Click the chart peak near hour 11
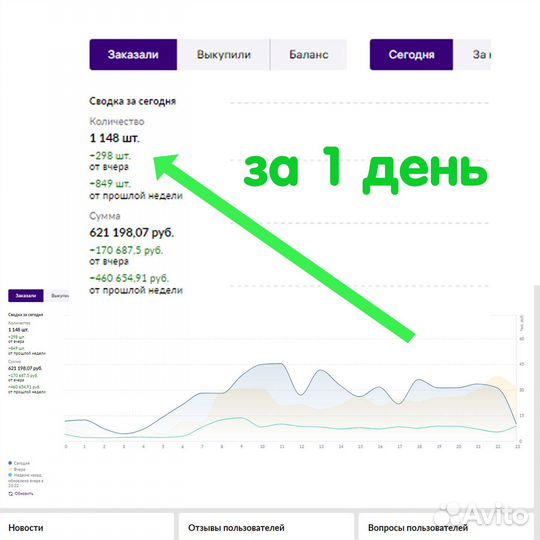The height and width of the screenshot is (540, 540). pos(281,364)
